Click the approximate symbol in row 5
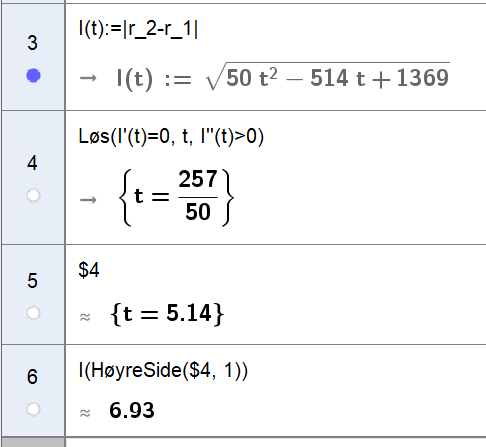Image resolution: width=486 pixels, height=447 pixels. 85,317
